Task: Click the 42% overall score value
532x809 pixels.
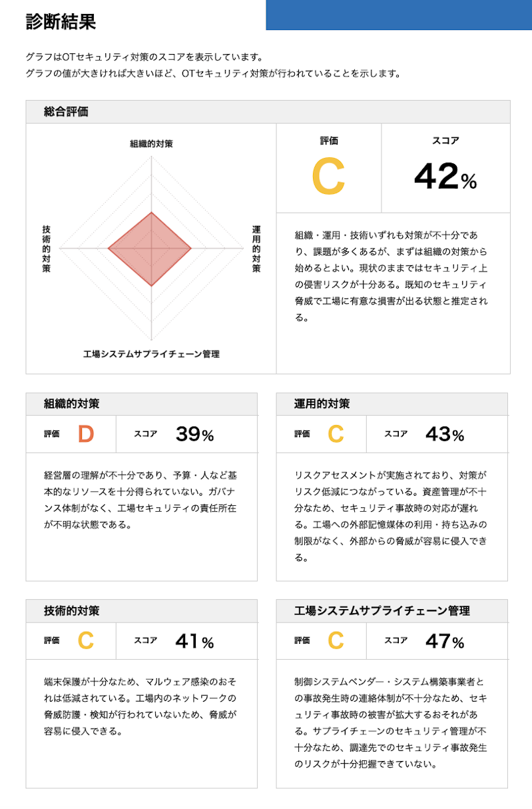Action: (x=445, y=177)
